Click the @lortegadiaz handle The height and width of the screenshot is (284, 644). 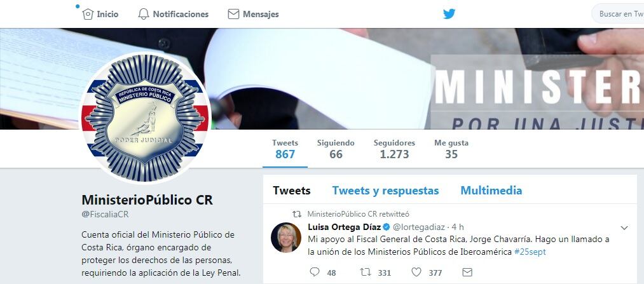[419, 227]
